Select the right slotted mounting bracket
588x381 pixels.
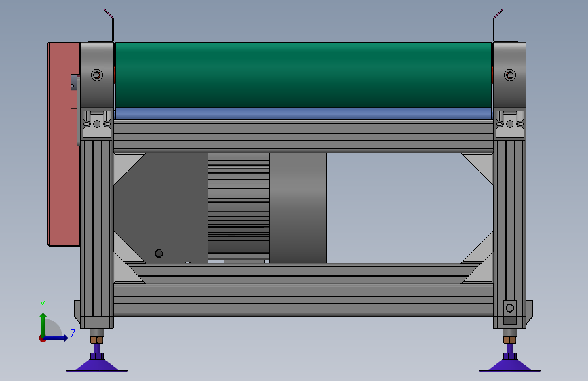509,124
